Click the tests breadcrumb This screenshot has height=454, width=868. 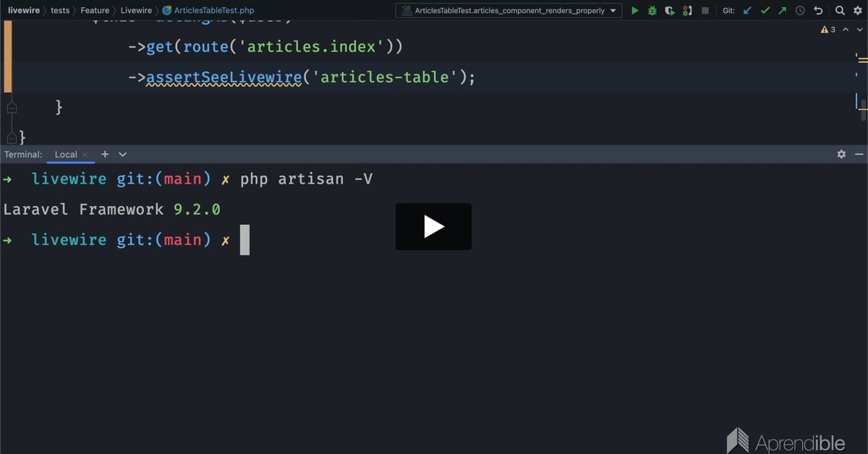click(x=60, y=10)
